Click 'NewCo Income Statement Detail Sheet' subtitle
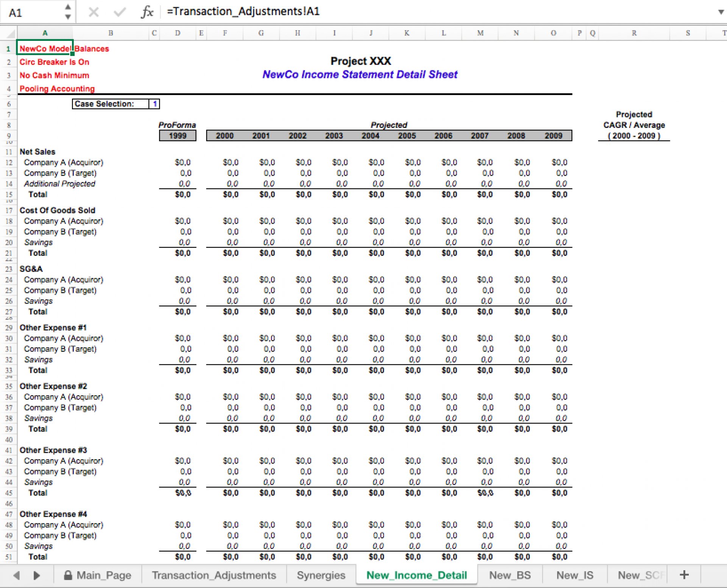727x588 pixels. tap(360, 75)
